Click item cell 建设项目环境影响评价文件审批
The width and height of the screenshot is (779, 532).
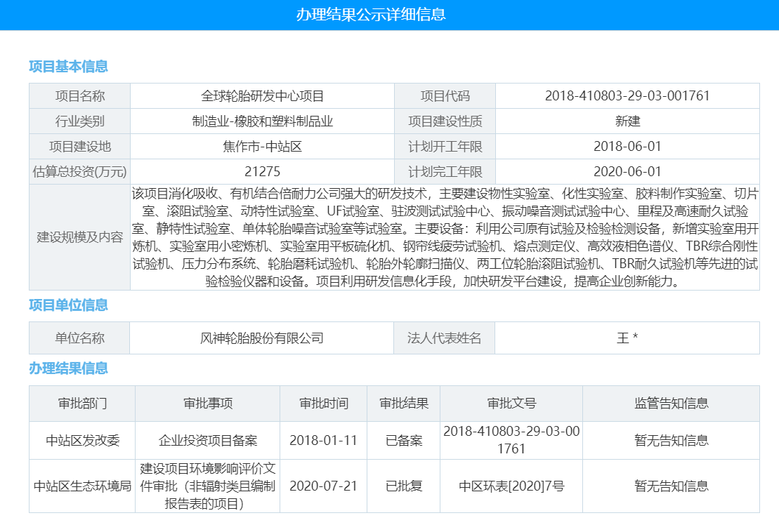(208, 486)
